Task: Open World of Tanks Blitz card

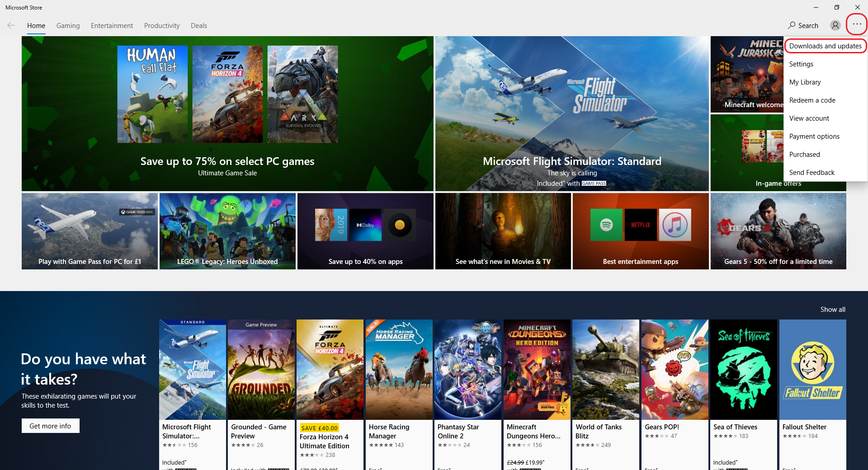Action: (x=606, y=395)
